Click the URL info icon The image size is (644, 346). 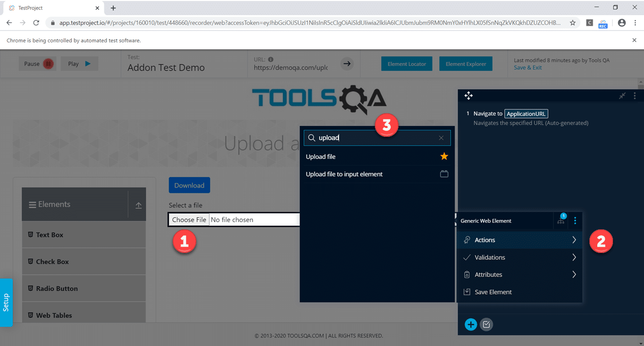[x=271, y=60]
